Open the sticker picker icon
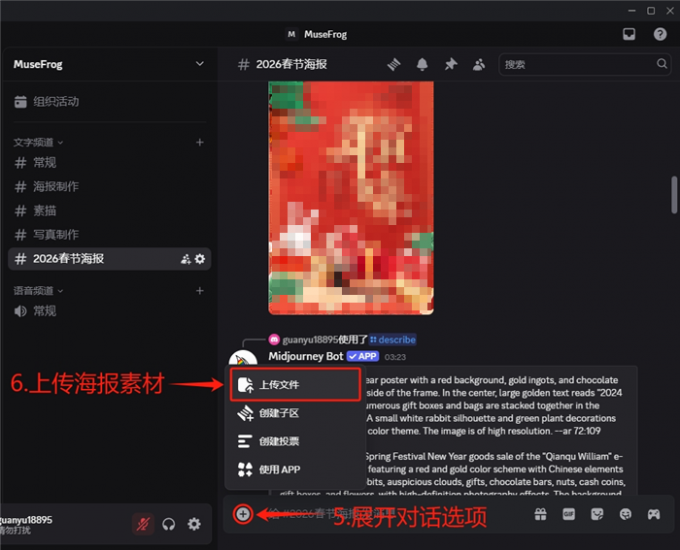This screenshot has width=680, height=550. 597,514
